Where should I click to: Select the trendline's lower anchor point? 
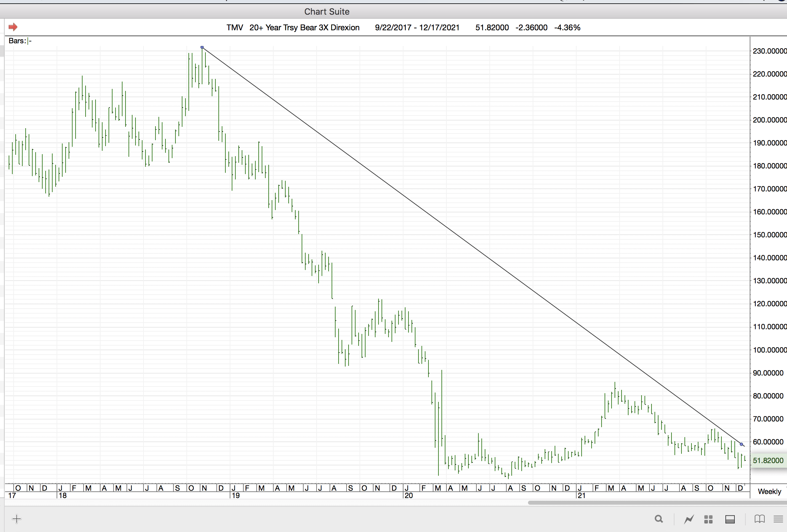point(742,444)
